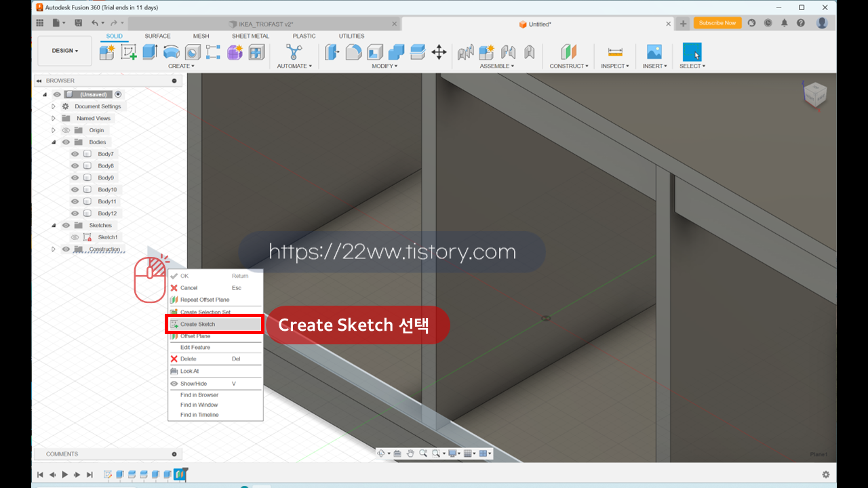Screen dimensions: 868x488
Task: Hide Body9 using its eye icon
Action: click(x=75, y=178)
